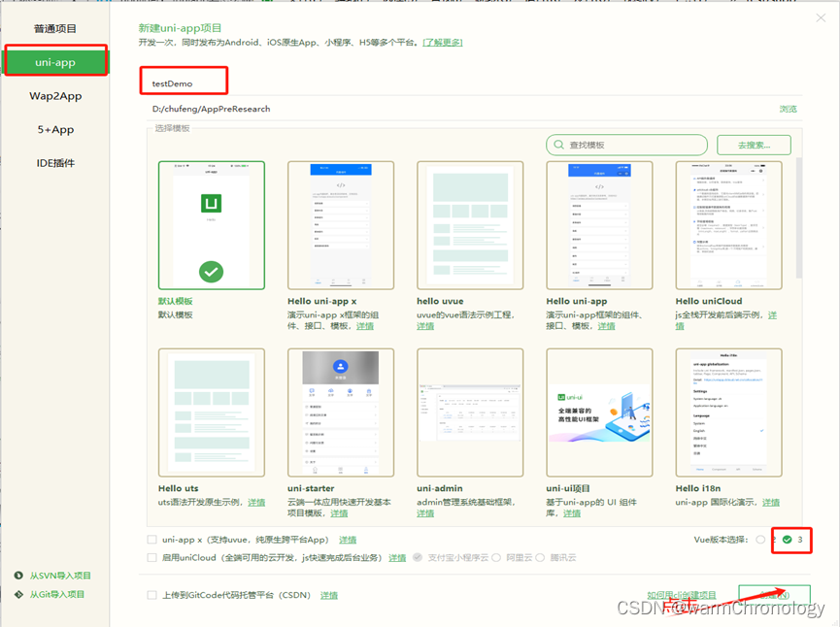Close the new project dialog
Screen dimensions: 840x627
pos(821,17)
